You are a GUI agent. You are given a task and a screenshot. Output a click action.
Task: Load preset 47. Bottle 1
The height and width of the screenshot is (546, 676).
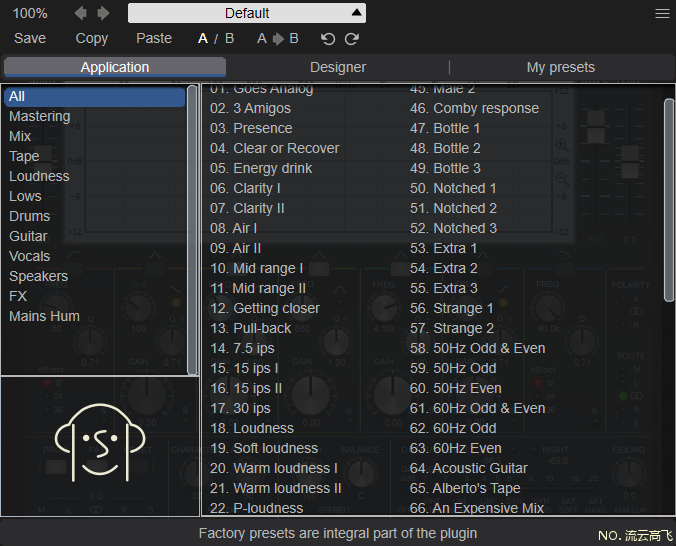pos(445,128)
